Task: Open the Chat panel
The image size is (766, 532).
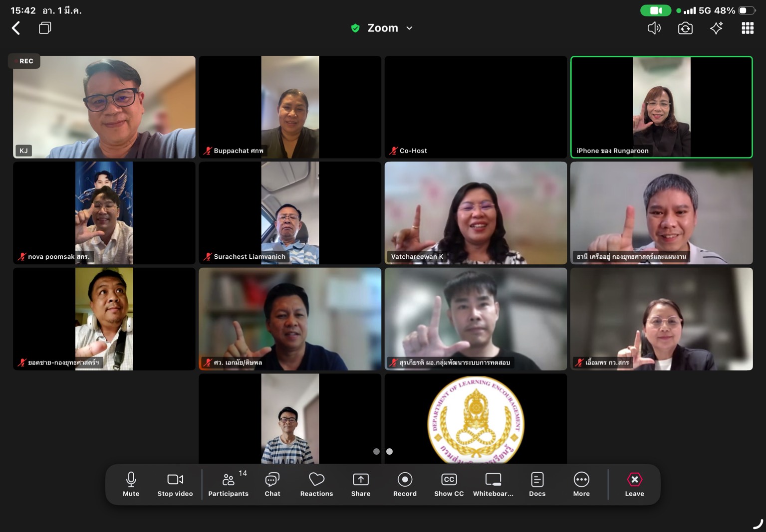Action: (272, 485)
